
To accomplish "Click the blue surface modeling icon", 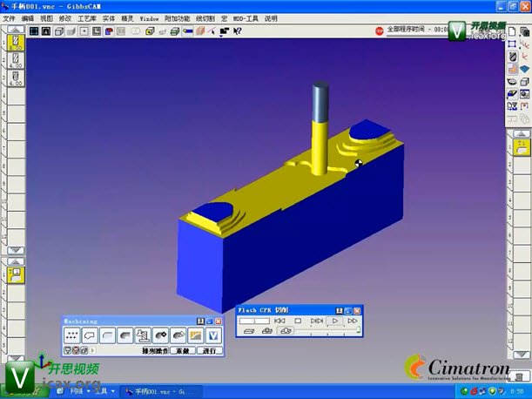I will pyautogui.click(x=525, y=70).
